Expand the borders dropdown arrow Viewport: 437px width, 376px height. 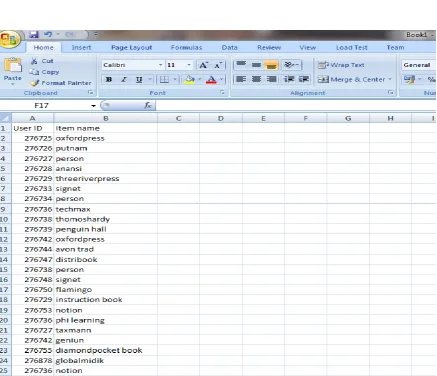(x=175, y=79)
